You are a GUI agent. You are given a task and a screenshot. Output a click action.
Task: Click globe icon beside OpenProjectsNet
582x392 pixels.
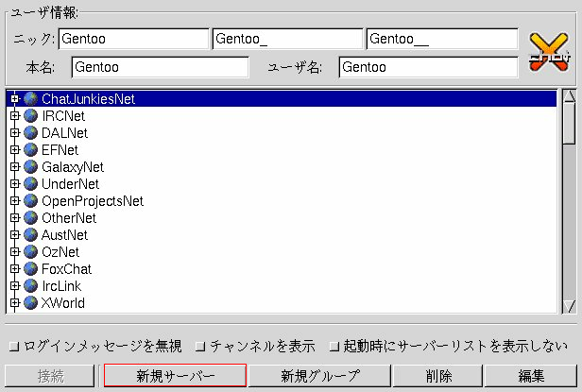click(31, 201)
